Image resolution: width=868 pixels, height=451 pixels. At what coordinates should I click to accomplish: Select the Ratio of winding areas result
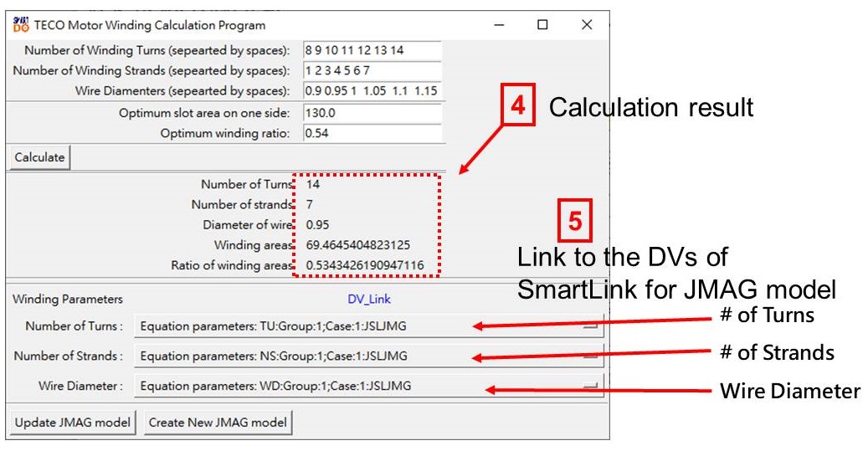click(364, 266)
